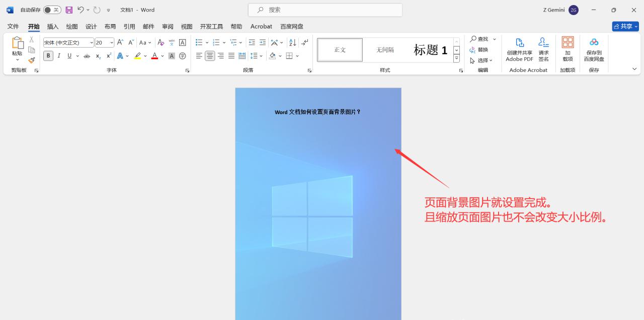644x320 pixels.
Task: Open the Change Case (Aa) dropdown
Action: (145, 43)
